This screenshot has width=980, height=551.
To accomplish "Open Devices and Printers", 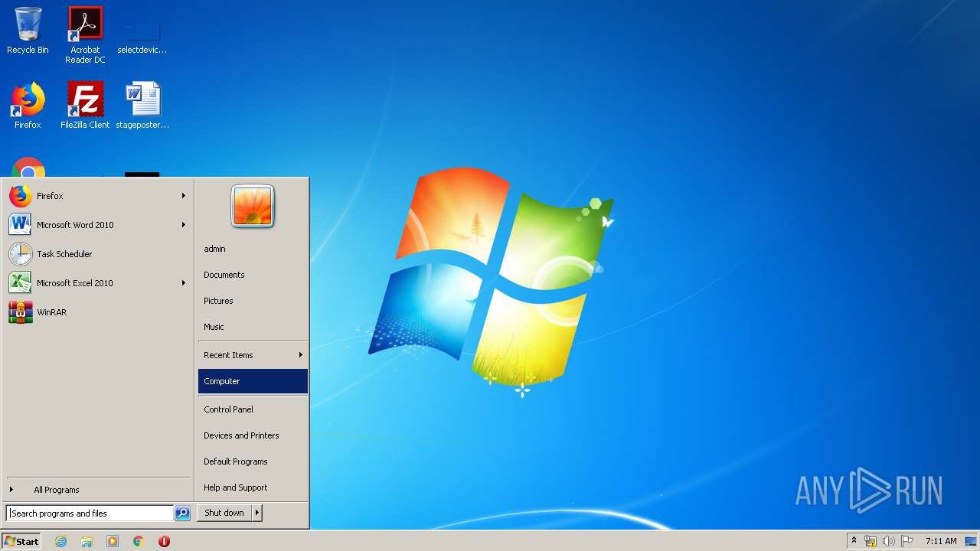I will tap(253, 435).
